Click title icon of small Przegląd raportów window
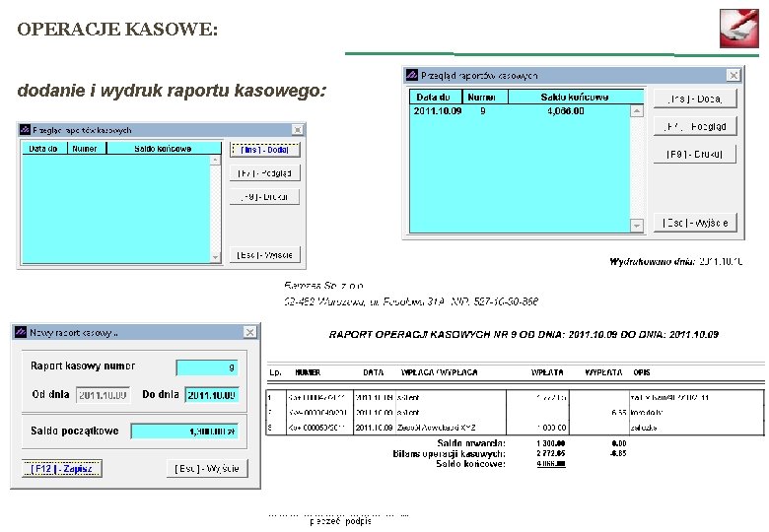 [25, 130]
